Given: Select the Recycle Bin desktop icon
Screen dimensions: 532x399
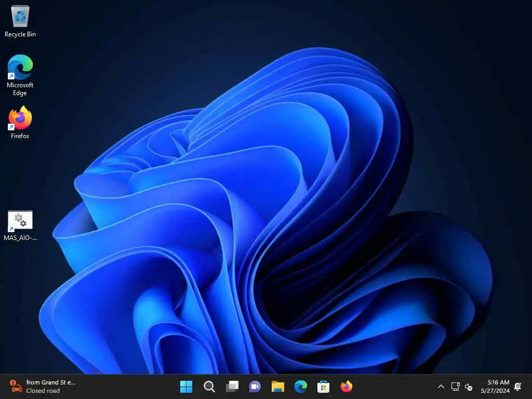Looking at the screenshot, I should pos(20,21).
